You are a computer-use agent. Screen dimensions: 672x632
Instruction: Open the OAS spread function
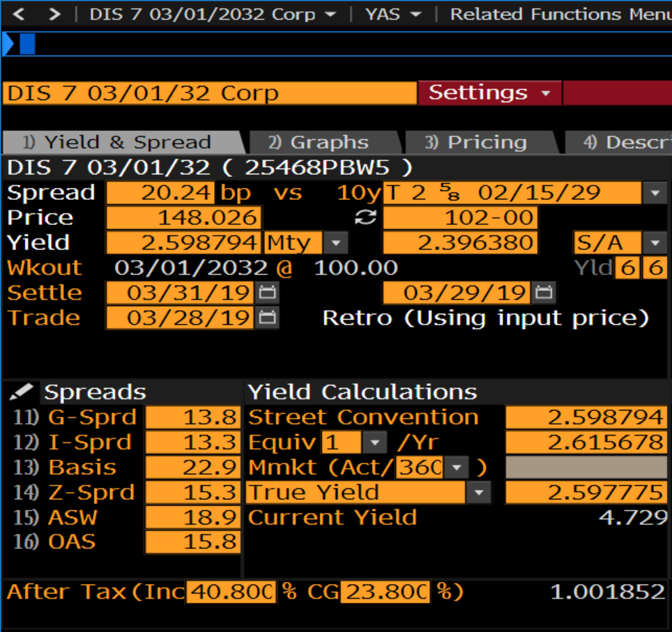tap(54, 541)
